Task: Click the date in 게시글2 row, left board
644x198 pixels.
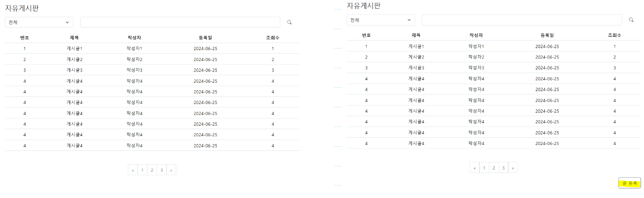Action: tap(205, 59)
